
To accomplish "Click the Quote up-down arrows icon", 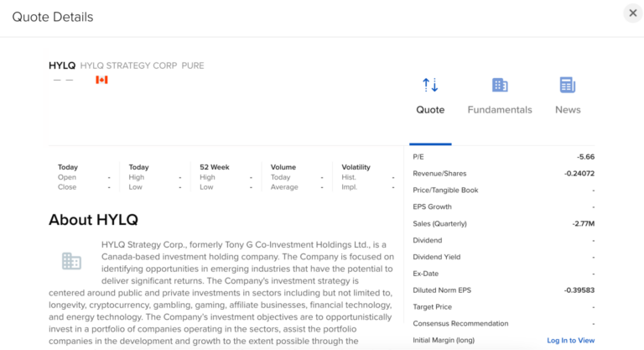I will tap(430, 85).
